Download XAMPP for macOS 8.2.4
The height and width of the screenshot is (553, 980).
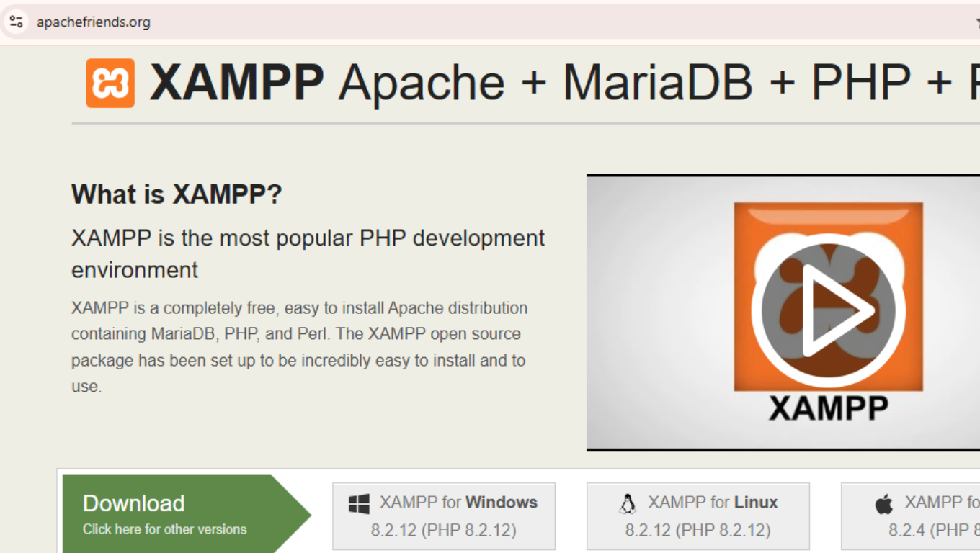[911, 516]
